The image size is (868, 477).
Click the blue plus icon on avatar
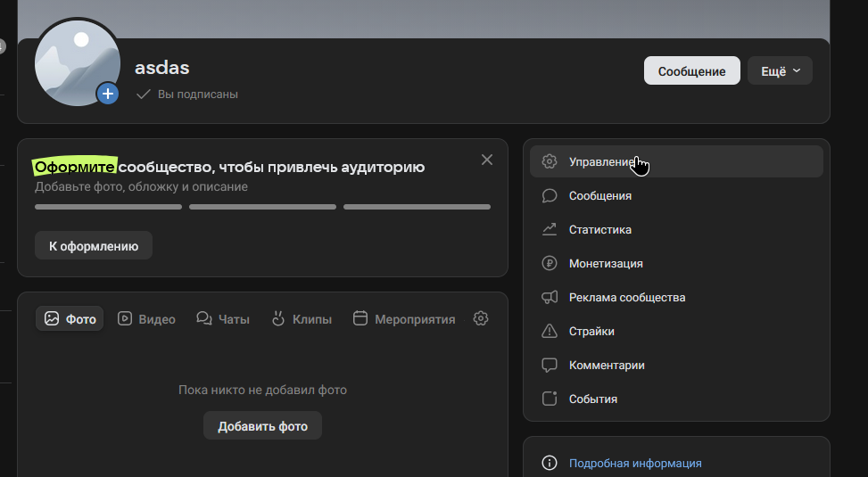click(x=108, y=93)
